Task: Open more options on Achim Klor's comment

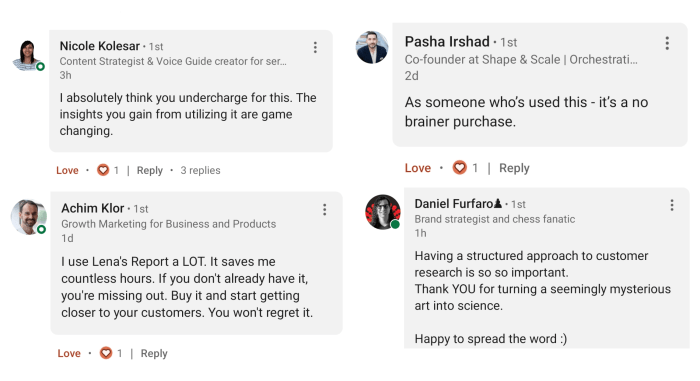Action: point(325,209)
